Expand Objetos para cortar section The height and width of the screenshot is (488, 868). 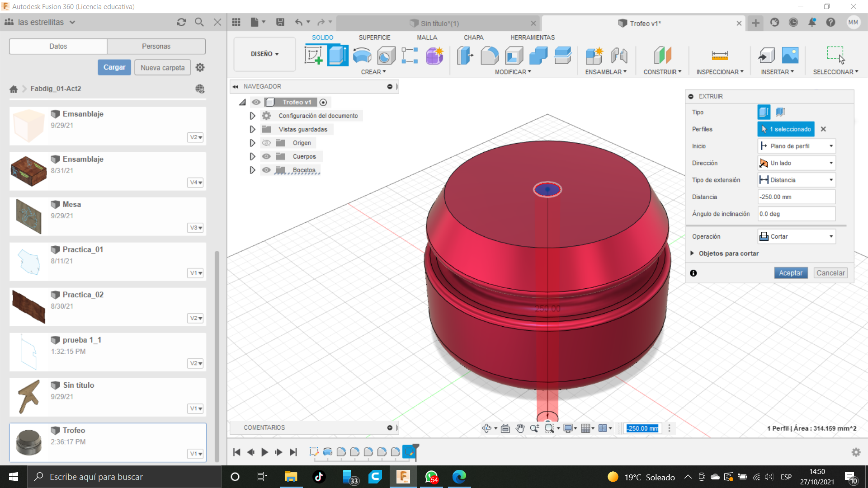pyautogui.click(x=692, y=253)
